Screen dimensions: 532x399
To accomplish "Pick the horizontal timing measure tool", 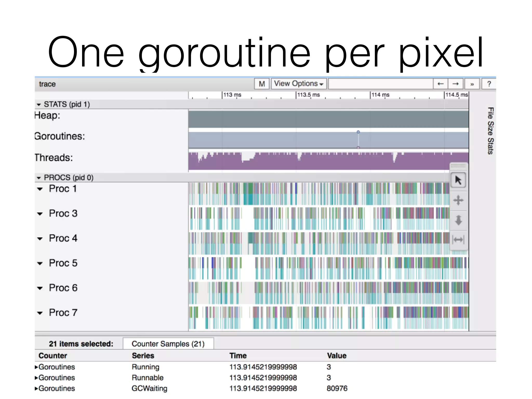I will [x=458, y=240].
